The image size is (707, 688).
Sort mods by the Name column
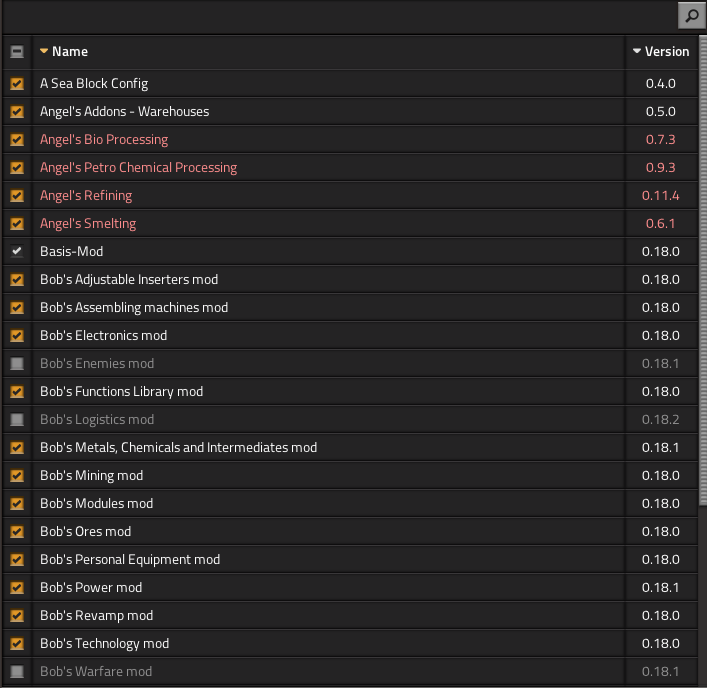point(69,52)
